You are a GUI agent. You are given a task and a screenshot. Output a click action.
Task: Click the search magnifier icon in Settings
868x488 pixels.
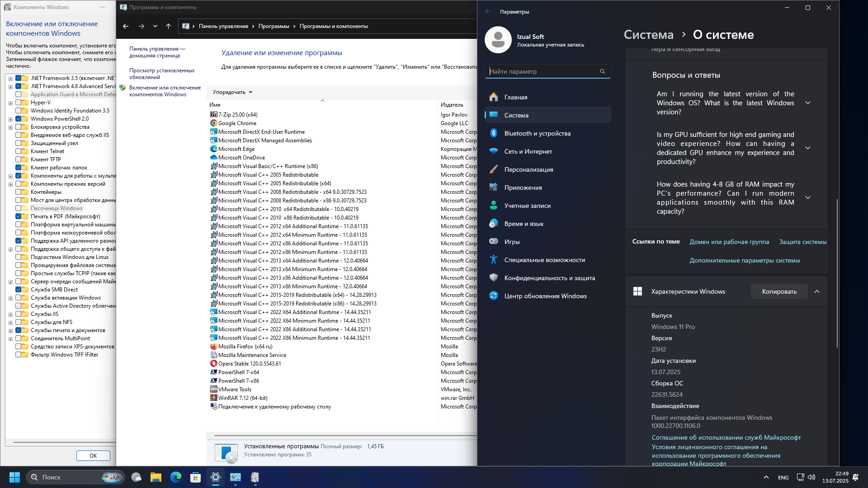pos(602,71)
